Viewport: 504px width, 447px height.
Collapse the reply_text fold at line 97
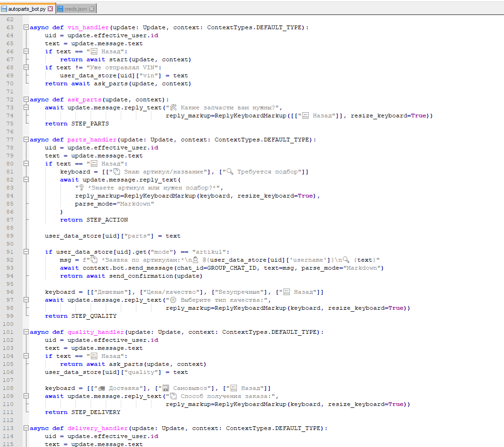26,300
